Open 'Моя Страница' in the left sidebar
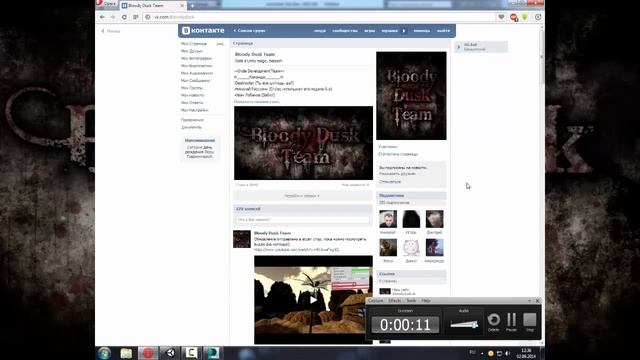The height and width of the screenshot is (360, 640). pyautogui.click(x=194, y=44)
